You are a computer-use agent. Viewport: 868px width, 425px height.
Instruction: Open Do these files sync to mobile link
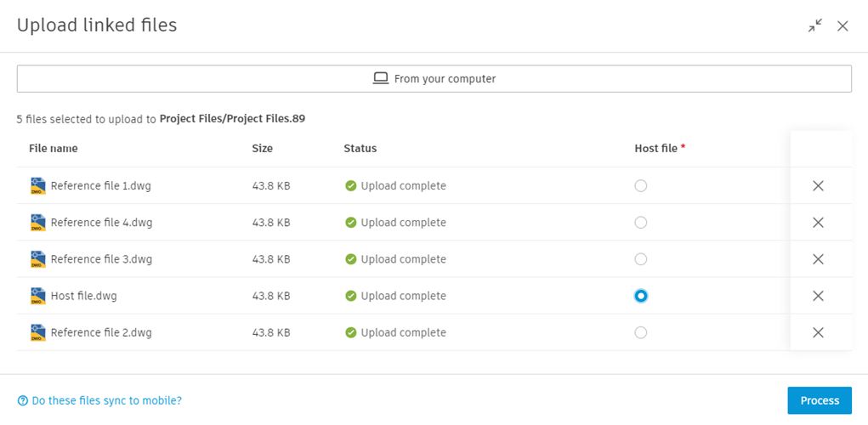[106, 400]
